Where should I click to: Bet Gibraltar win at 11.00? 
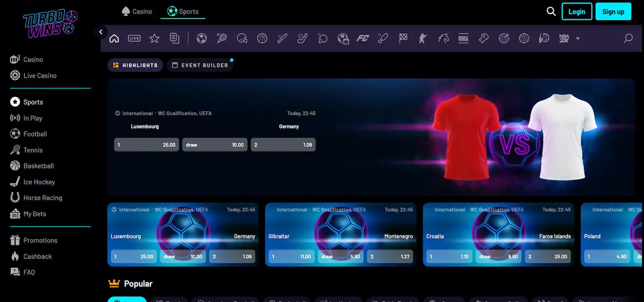292,256
